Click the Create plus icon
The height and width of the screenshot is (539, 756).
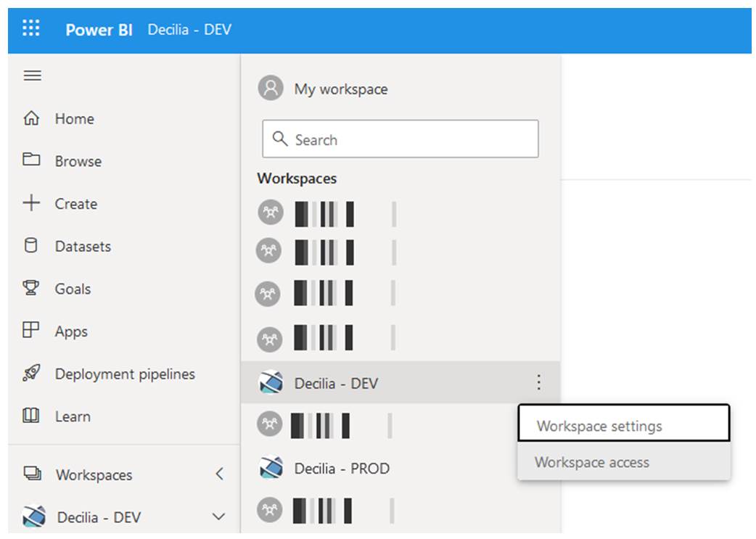pos(31,203)
